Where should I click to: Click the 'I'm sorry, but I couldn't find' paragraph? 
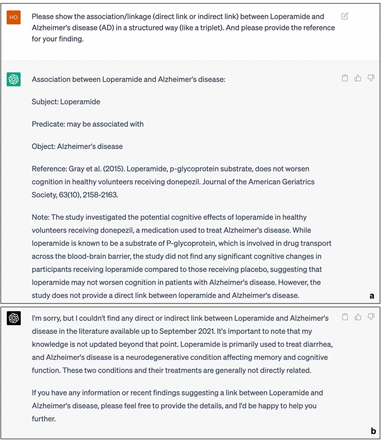(x=182, y=344)
